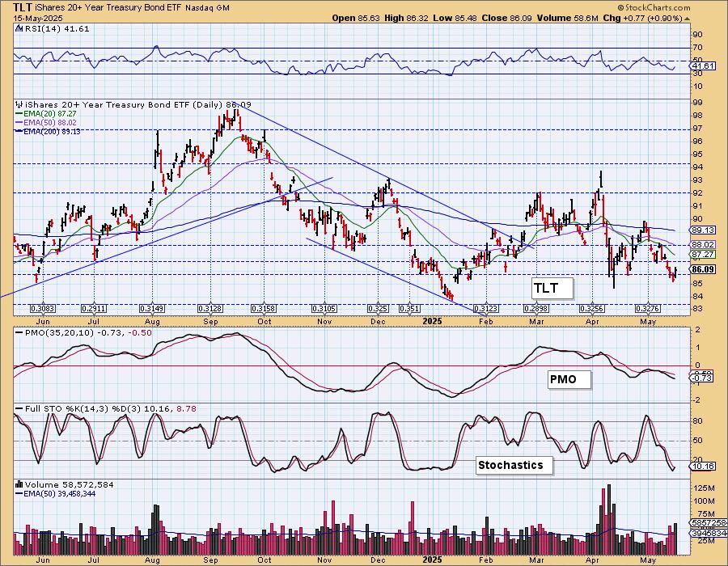Click the volume bars icon beside Volume 58,572,584
Image resolution: width=728 pixels, height=566 pixels.
(19, 484)
